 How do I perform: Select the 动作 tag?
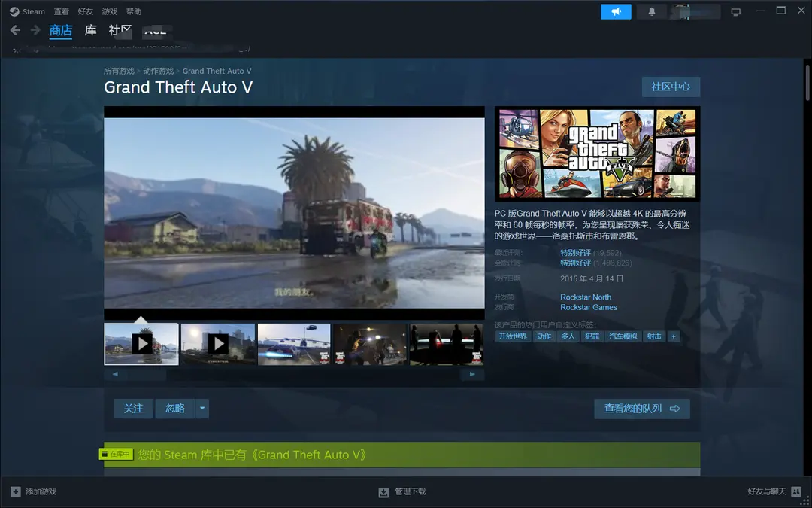[x=544, y=336]
